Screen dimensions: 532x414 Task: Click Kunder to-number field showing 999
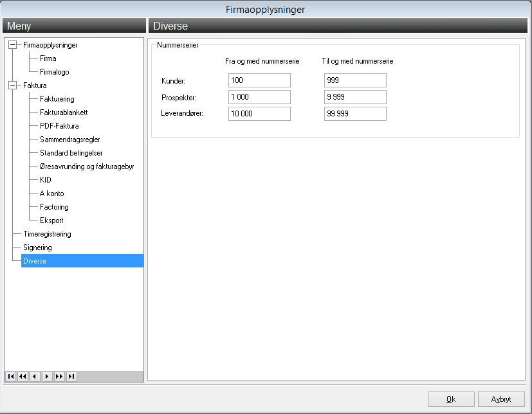(355, 80)
